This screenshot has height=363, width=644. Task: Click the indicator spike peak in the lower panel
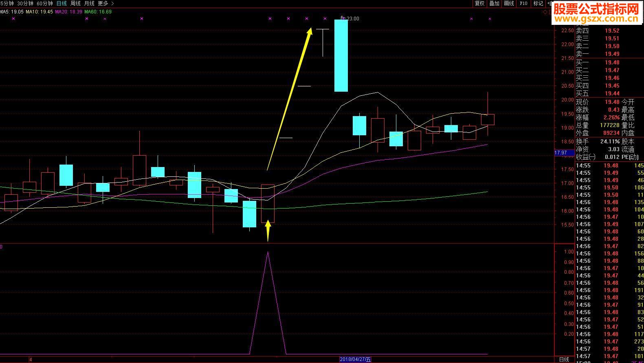pyautogui.click(x=268, y=252)
